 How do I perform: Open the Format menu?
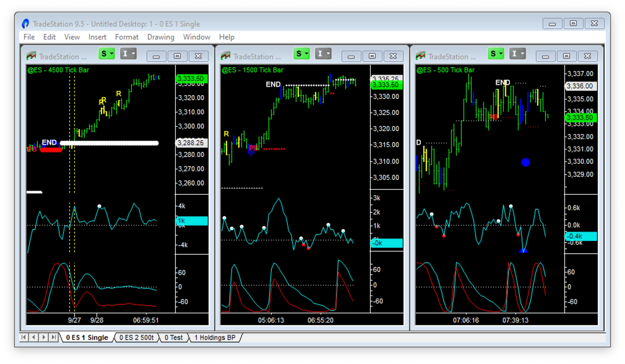pyautogui.click(x=127, y=37)
